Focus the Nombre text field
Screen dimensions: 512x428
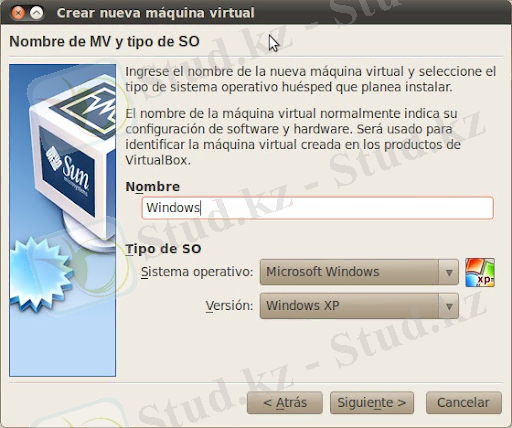[317, 208]
